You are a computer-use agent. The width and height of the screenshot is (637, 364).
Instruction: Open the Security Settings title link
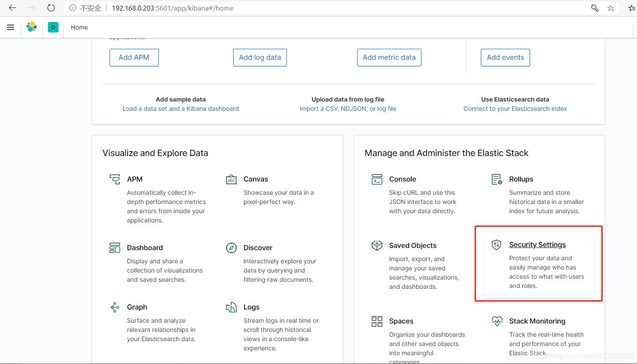pyautogui.click(x=538, y=244)
